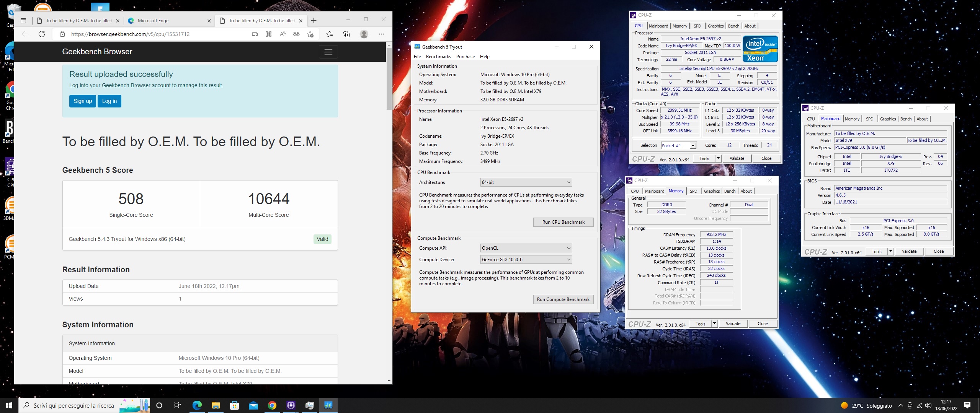Click the CPU-Z taskbar icon
Image resolution: width=980 pixels, height=413 pixels.
pos(291,405)
